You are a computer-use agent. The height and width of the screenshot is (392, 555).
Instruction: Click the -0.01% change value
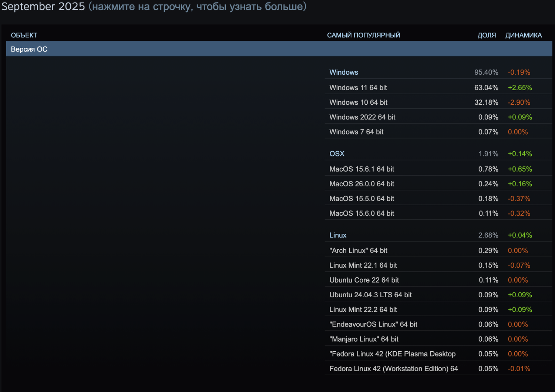(x=519, y=369)
